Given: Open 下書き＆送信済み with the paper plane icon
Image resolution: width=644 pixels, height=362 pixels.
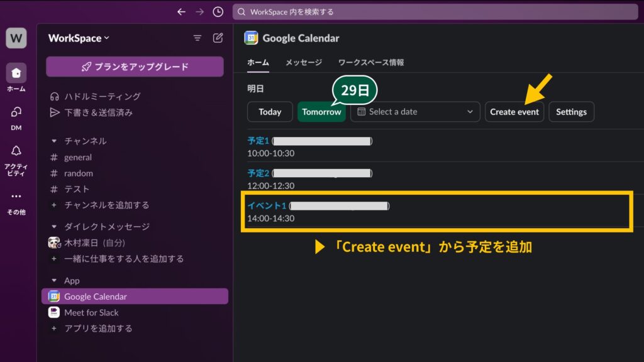Looking at the screenshot, I should 55,112.
